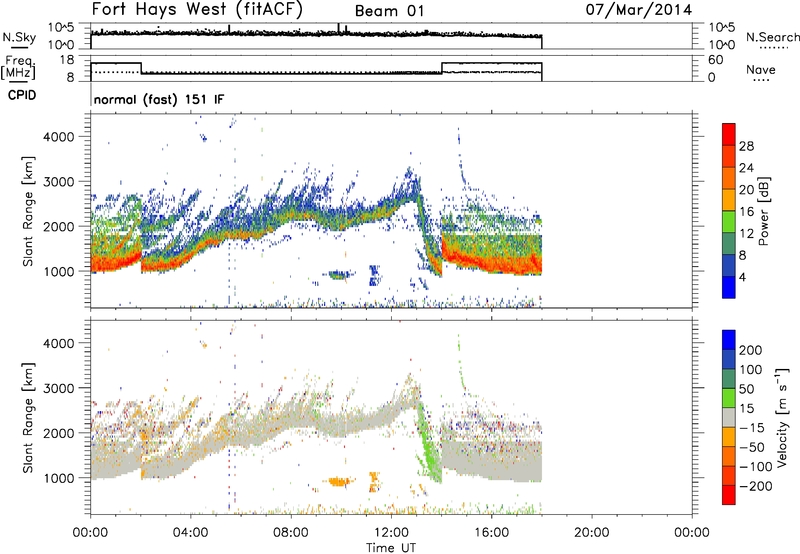Click the 'Power [dB]' colorbar label
The height and width of the screenshot is (554, 800).
[x=763, y=211]
